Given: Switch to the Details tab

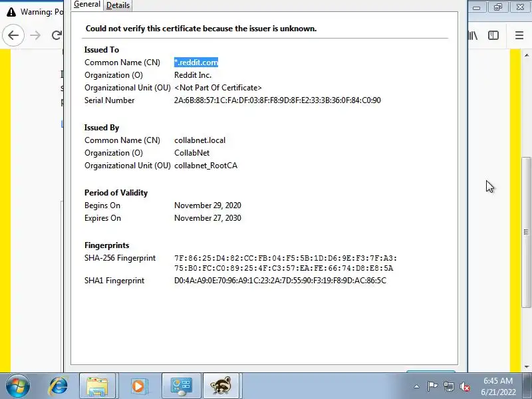Looking at the screenshot, I should (x=118, y=5).
